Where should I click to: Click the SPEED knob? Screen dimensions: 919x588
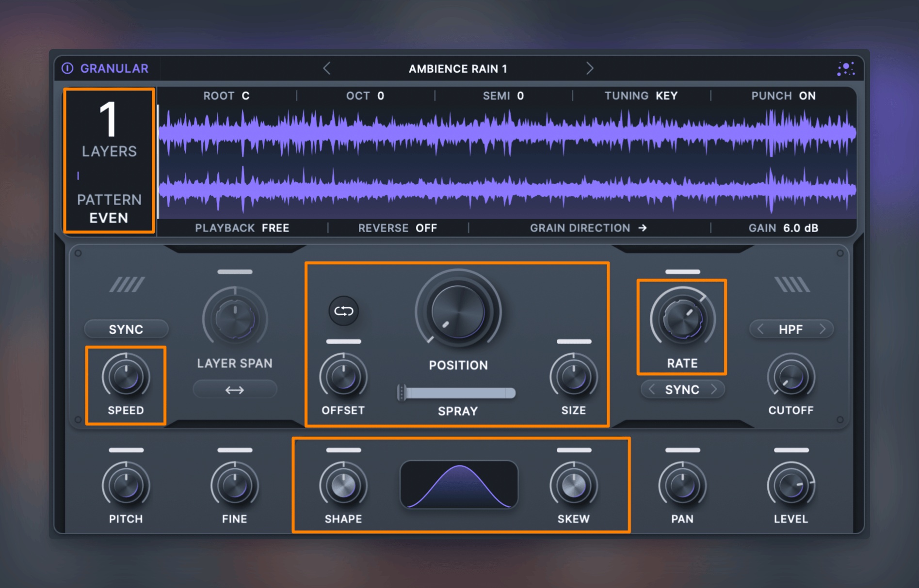coord(126,377)
